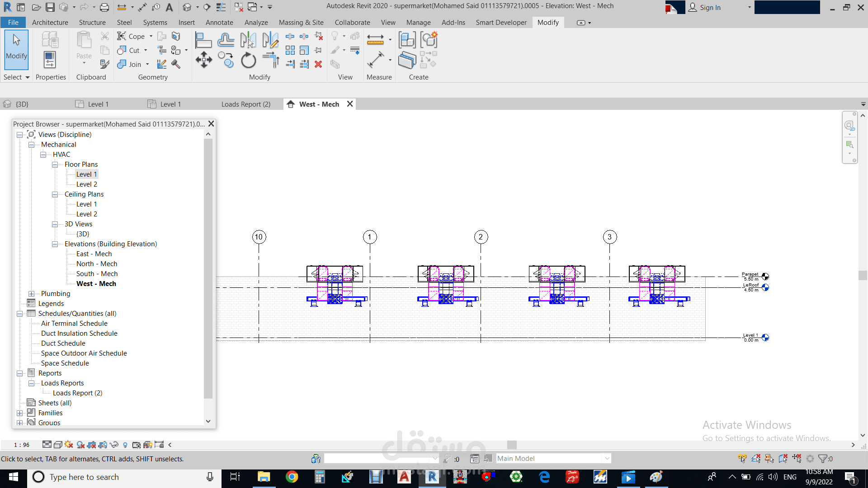Open the File menu
The height and width of the screenshot is (488, 868).
tap(13, 23)
